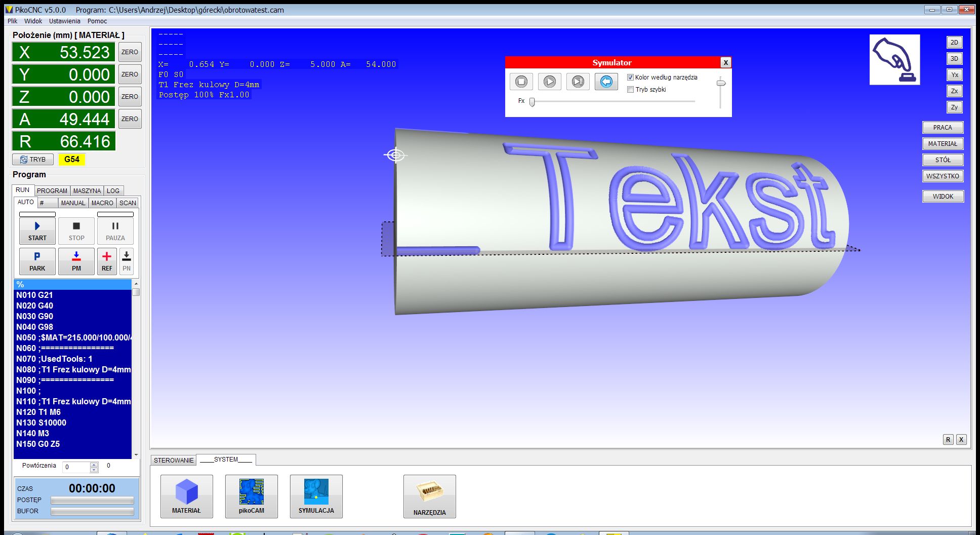This screenshot has width=980, height=535.
Task: Play the simulation
Action: coord(550,82)
